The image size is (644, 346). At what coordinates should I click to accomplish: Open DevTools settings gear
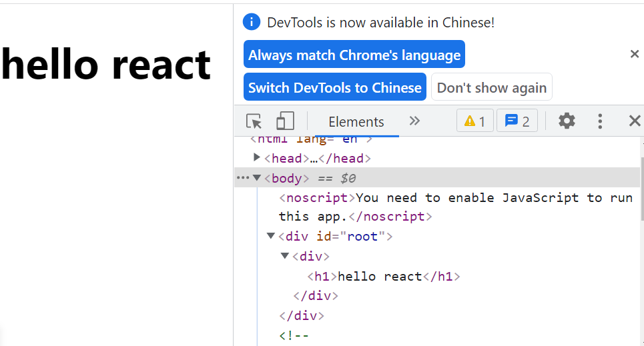coord(567,121)
